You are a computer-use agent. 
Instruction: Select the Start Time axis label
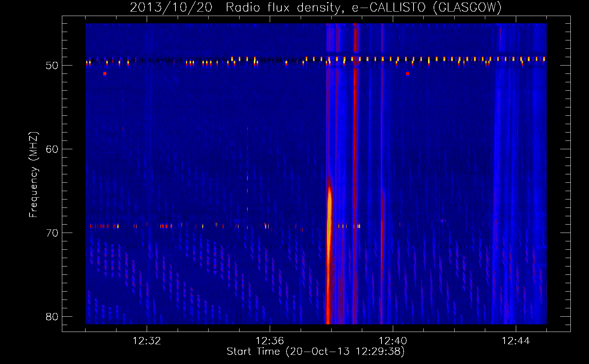click(315, 352)
